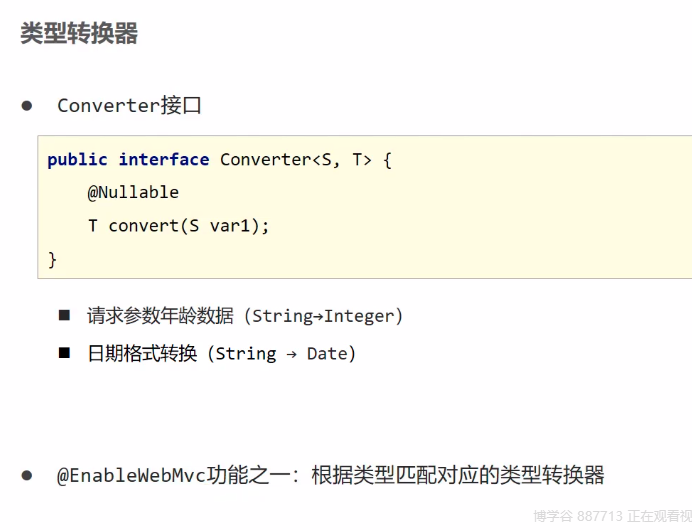
Task: Click the @Nullable annotation line
Action: pos(133,192)
